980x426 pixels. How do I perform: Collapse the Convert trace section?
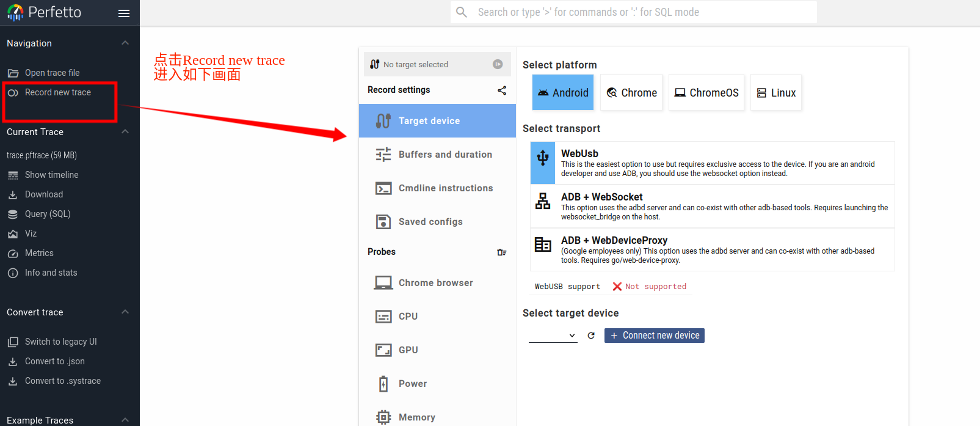click(x=125, y=312)
